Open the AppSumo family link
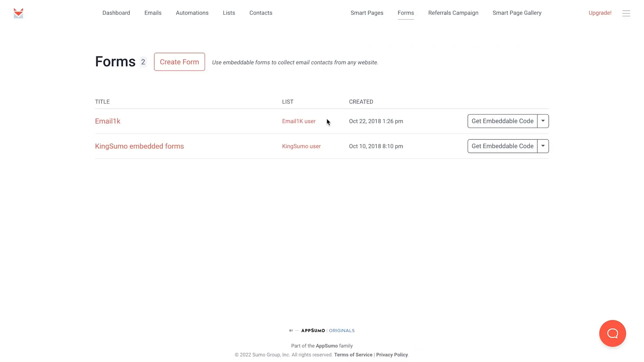Image resolution: width=644 pixels, height=362 pixels. pyautogui.click(x=327, y=346)
